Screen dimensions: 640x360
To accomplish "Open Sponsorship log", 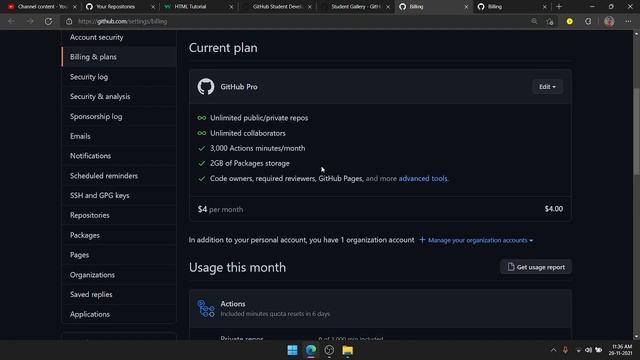I will (96, 116).
